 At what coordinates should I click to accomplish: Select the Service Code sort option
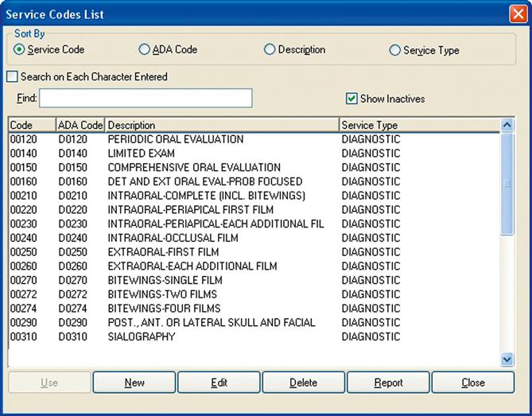click(20, 50)
